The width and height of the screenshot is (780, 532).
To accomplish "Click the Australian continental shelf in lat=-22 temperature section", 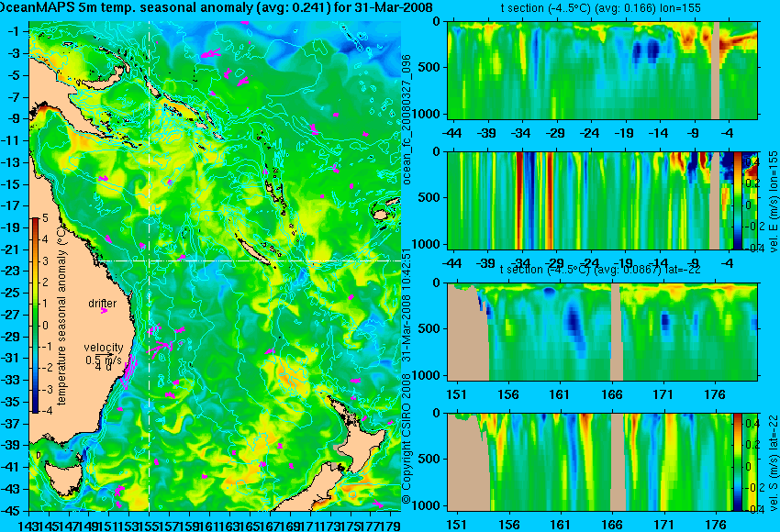I will tap(468, 332).
